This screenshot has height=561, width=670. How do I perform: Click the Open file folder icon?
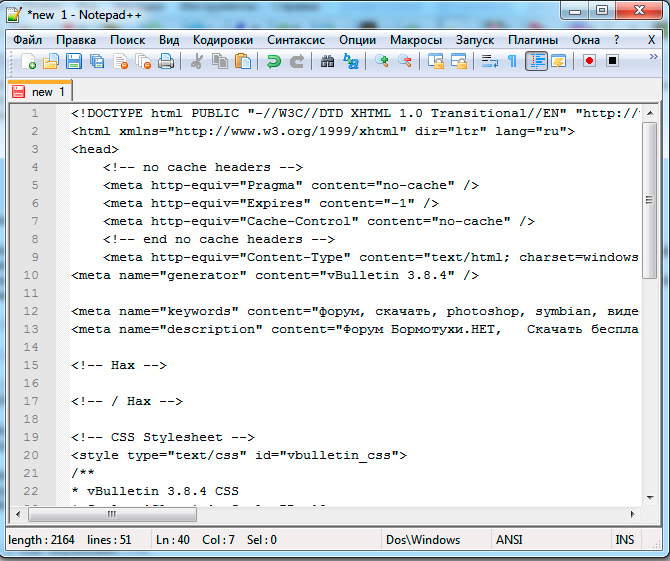(x=50, y=62)
